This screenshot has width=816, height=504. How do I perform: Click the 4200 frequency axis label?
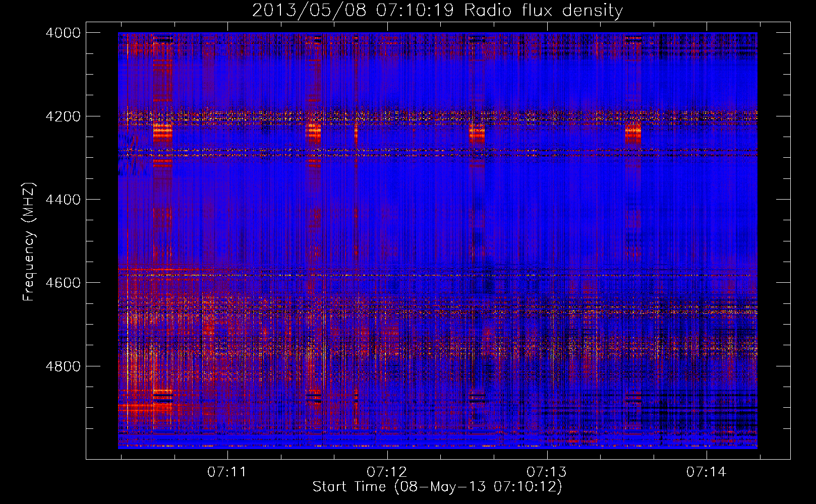[63, 116]
